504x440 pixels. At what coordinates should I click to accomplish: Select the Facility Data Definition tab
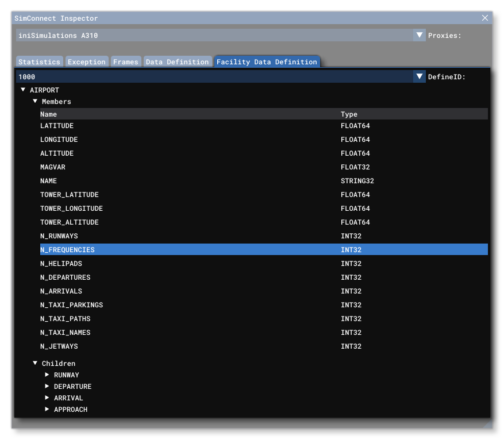pyautogui.click(x=267, y=61)
